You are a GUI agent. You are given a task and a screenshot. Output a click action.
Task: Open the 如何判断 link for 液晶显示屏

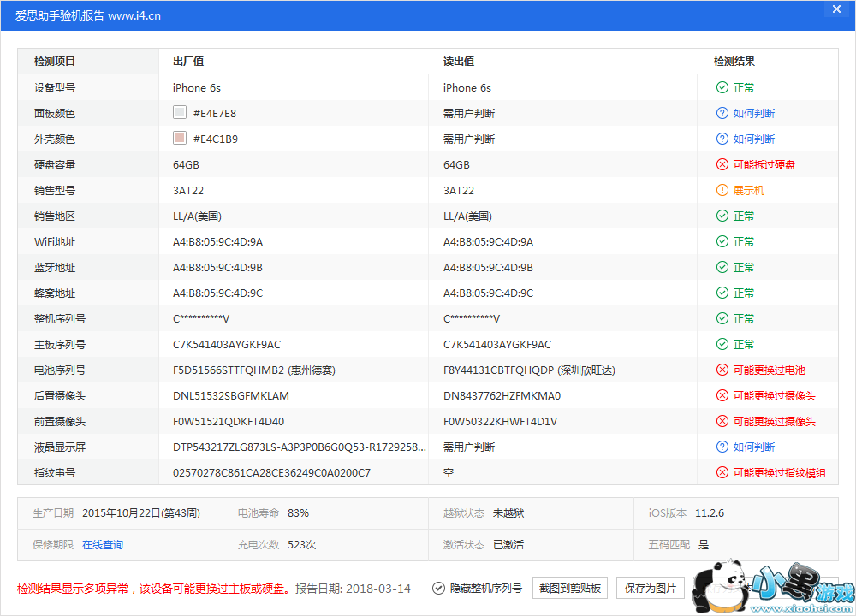(754, 447)
